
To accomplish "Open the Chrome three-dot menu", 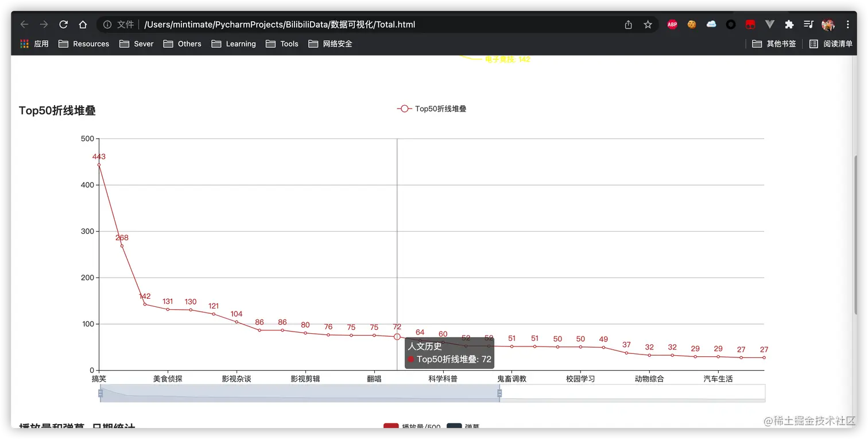I will tap(848, 25).
